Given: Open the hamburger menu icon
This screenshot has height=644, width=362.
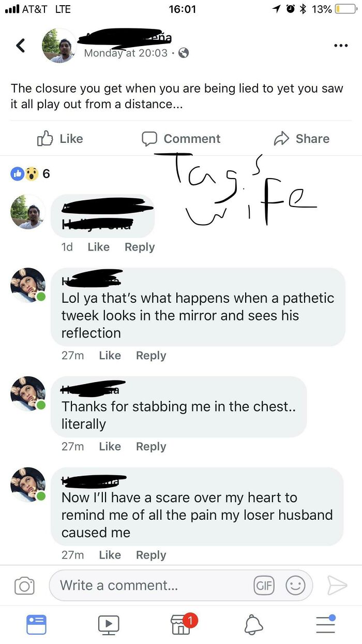Looking at the screenshot, I should point(325,624).
